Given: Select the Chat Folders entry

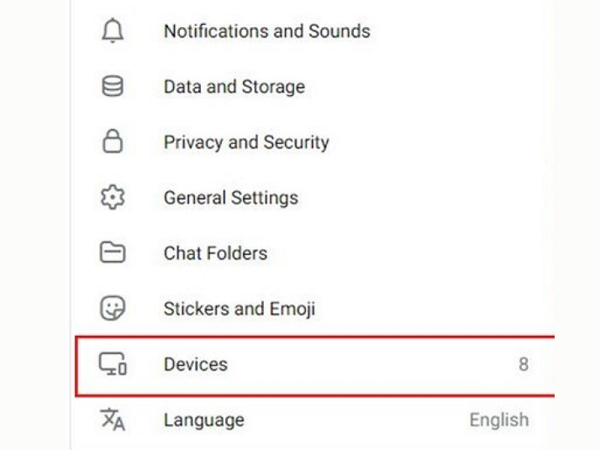Looking at the screenshot, I should [215, 253].
